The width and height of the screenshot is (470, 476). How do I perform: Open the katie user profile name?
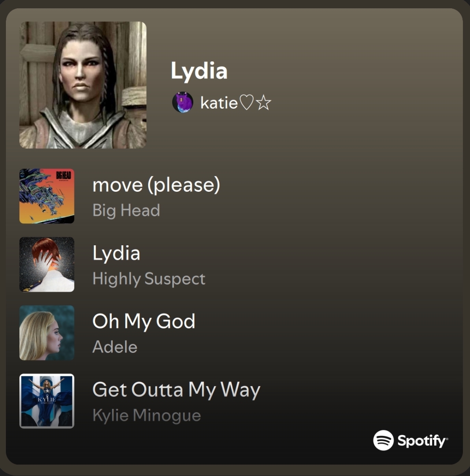click(x=219, y=103)
